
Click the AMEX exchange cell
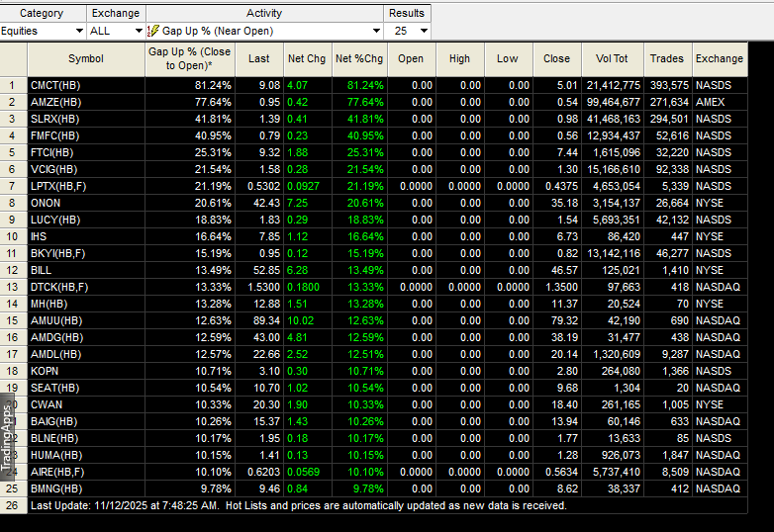pos(720,102)
